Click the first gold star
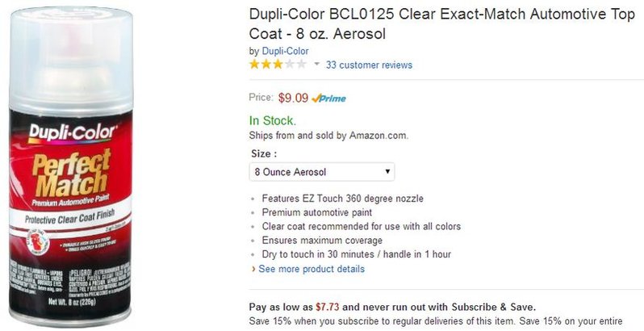The image size is (644, 331). tap(255, 65)
